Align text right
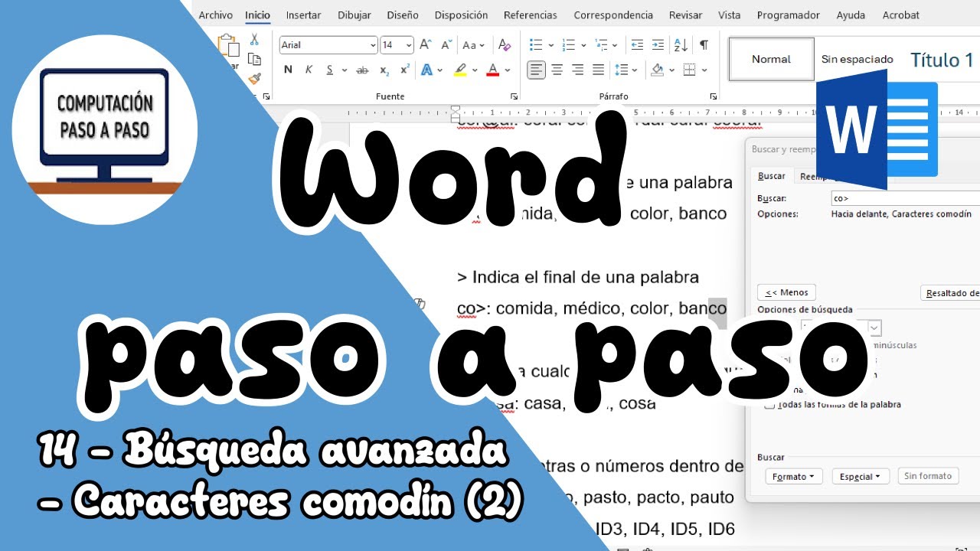Image resolution: width=980 pixels, height=551 pixels. click(x=577, y=70)
